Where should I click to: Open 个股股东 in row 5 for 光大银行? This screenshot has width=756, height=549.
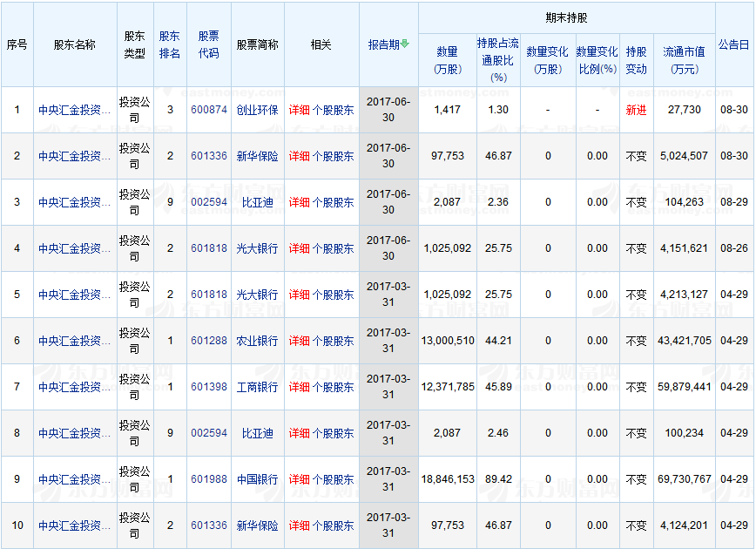click(x=334, y=295)
